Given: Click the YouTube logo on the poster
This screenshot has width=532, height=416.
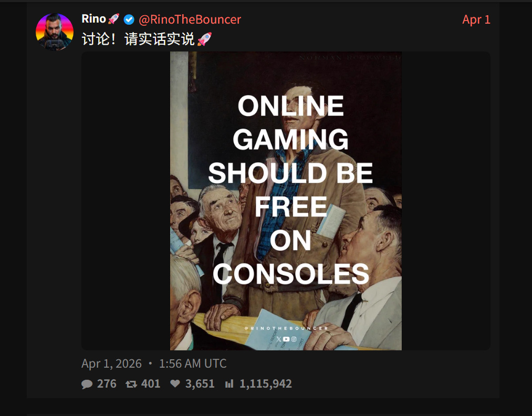Looking at the screenshot, I should (286, 339).
